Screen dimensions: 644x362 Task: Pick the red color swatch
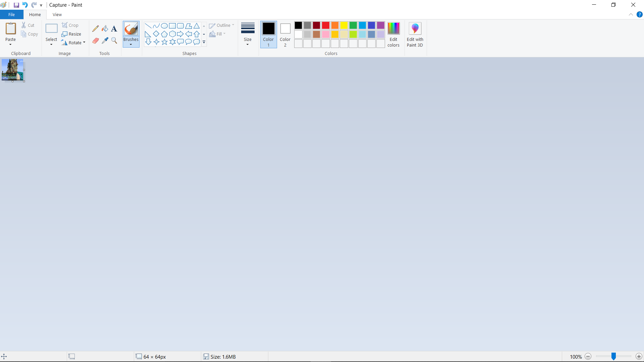coord(325,25)
